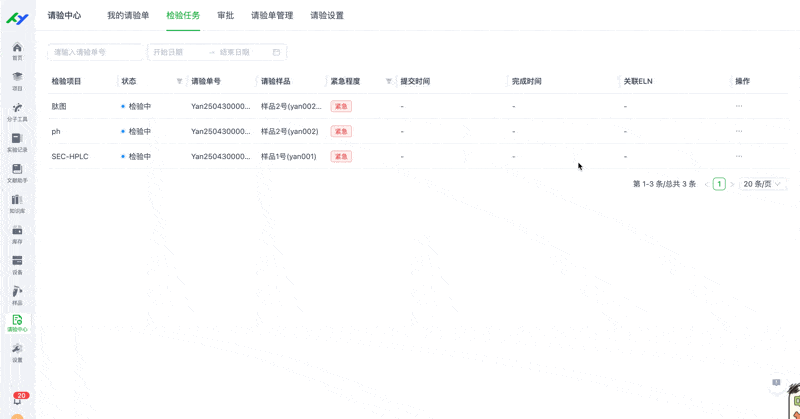
Task: Open the 紧急程度 column filter icon
Action: [389, 81]
